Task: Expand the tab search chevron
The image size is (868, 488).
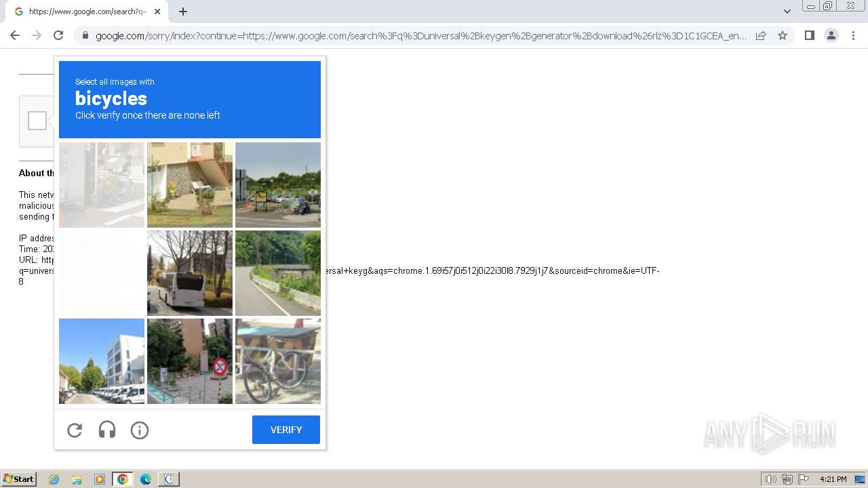Action: (x=787, y=12)
